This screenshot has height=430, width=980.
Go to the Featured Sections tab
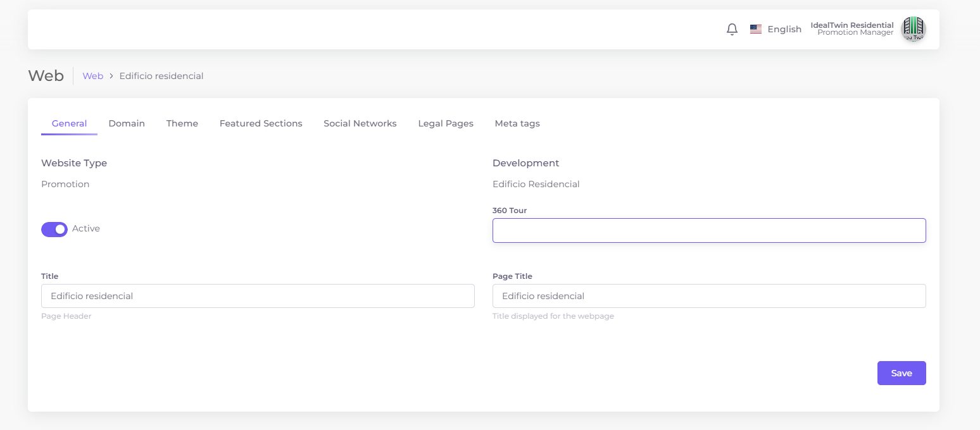pyautogui.click(x=261, y=123)
